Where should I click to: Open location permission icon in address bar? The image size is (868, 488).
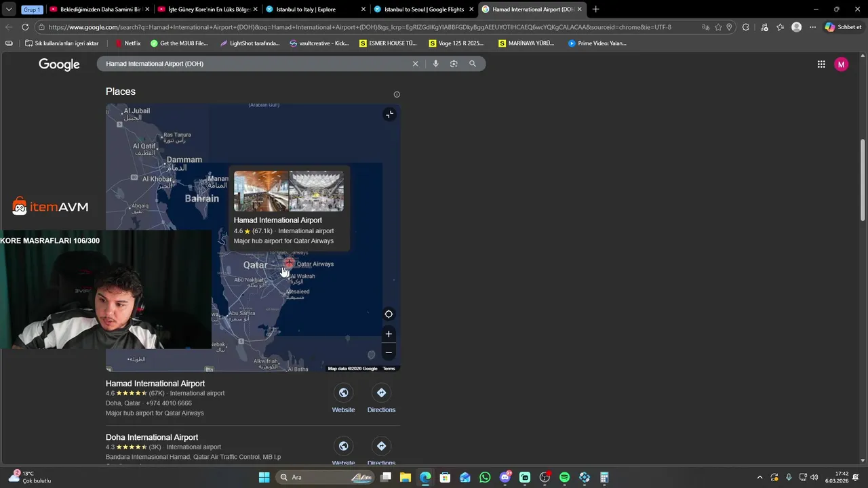[x=729, y=27]
